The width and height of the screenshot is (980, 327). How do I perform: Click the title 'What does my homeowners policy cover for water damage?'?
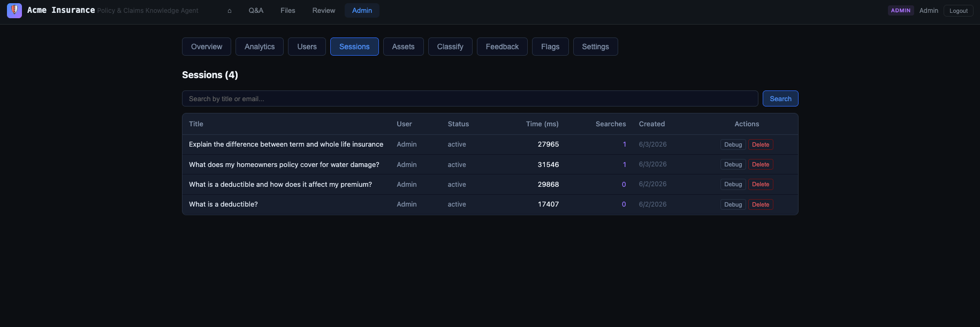coord(284,164)
